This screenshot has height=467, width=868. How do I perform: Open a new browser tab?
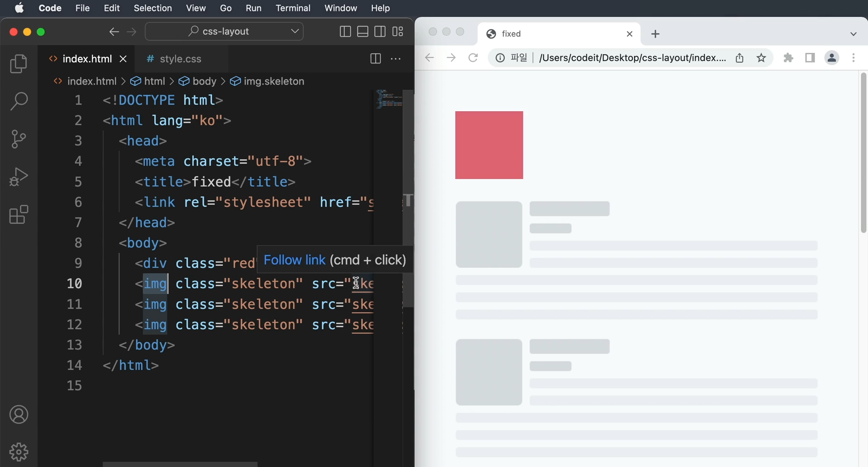click(x=655, y=34)
